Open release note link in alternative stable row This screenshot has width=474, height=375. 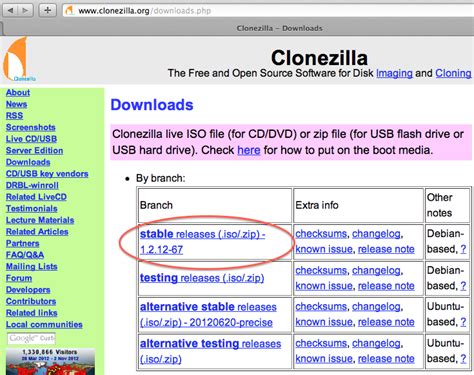point(386,322)
